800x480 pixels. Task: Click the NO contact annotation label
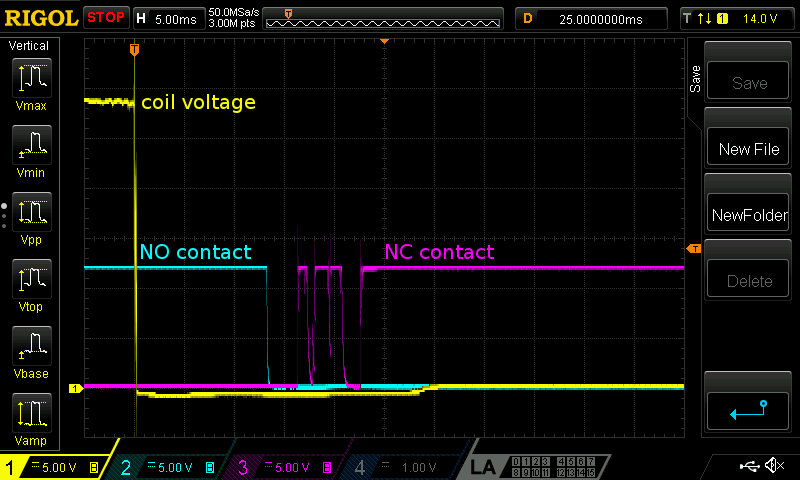pyautogui.click(x=195, y=252)
